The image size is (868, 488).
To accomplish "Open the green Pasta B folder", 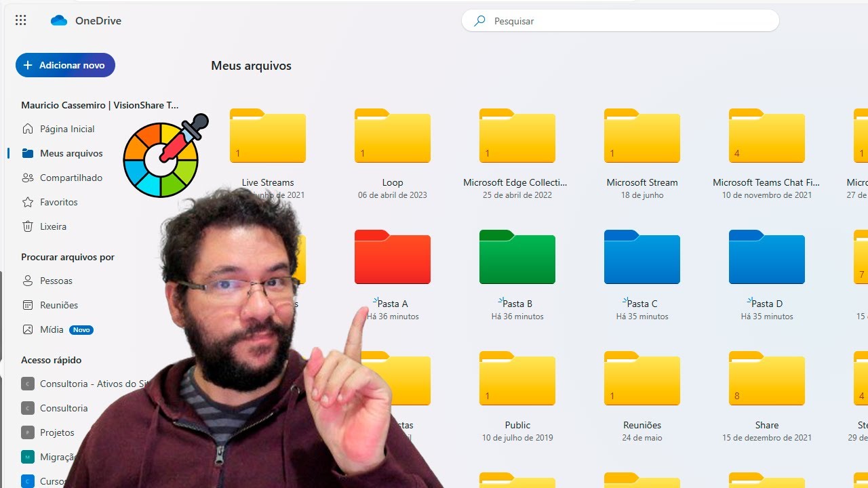I will pos(517,257).
